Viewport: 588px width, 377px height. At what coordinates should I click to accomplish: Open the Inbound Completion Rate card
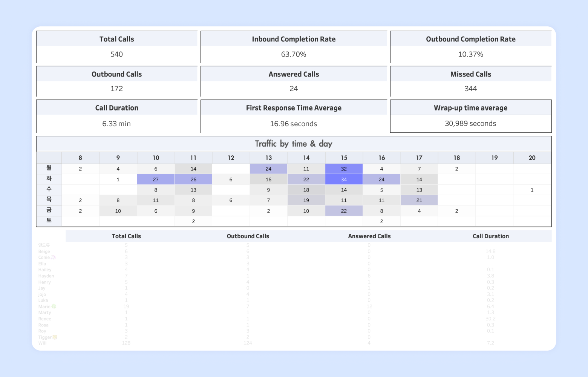tap(294, 47)
